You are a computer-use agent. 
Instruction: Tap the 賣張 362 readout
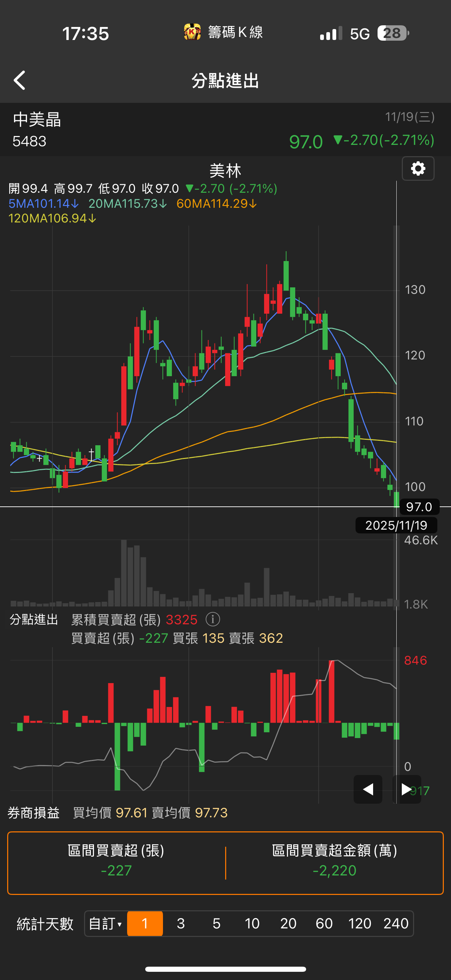click(x=256, y=638)
